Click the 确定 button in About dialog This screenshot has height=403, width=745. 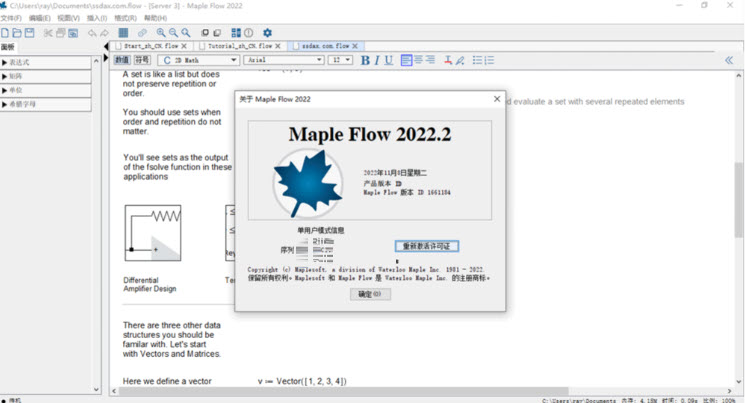click(370, 294)
